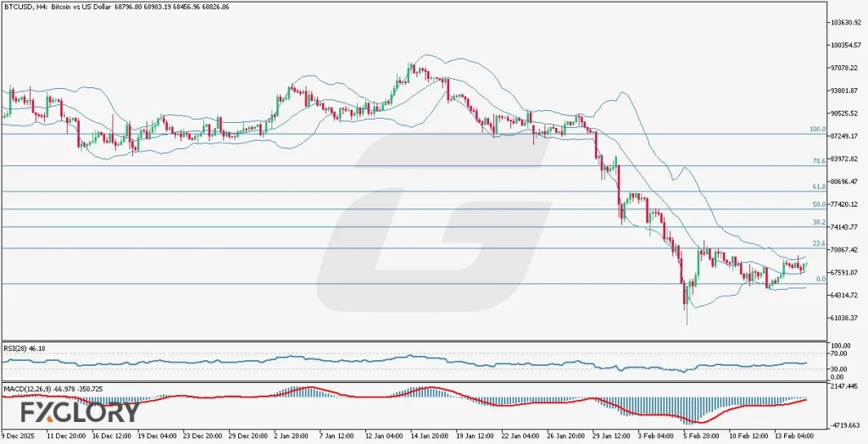This screenshot has width=868, height=444.
Task: Select the Fibonacci 38.2 level label
Action: (x=820, y=222)
